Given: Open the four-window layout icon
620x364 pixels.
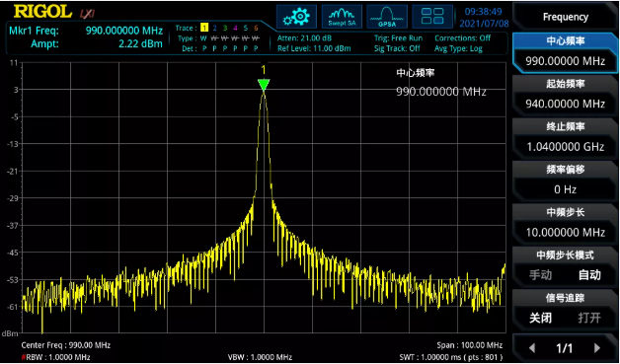Looking at the screenshot, I should 432,17.
